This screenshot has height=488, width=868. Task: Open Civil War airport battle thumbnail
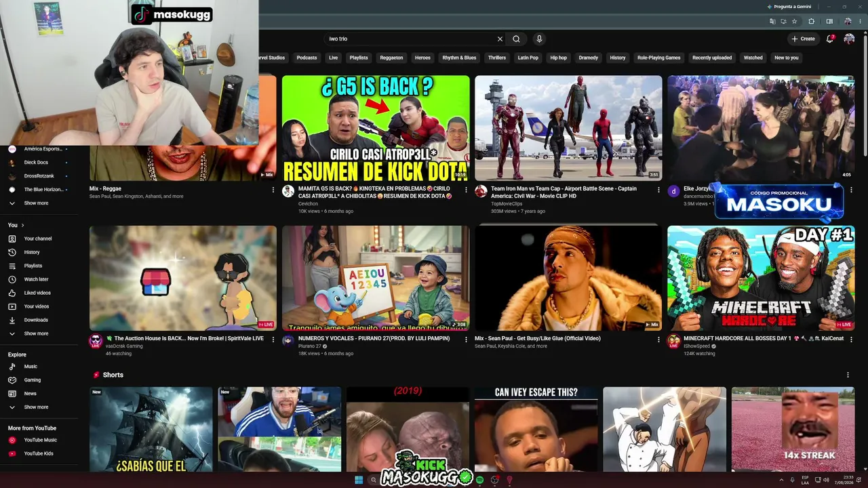(x=568, y=128)
